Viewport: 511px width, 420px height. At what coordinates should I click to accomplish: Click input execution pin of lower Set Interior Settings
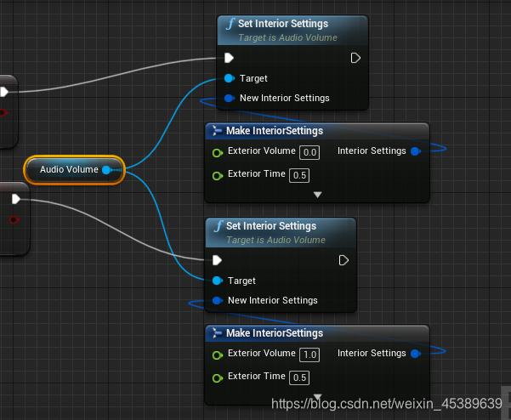pyautogui.click(x=217, y=260)
